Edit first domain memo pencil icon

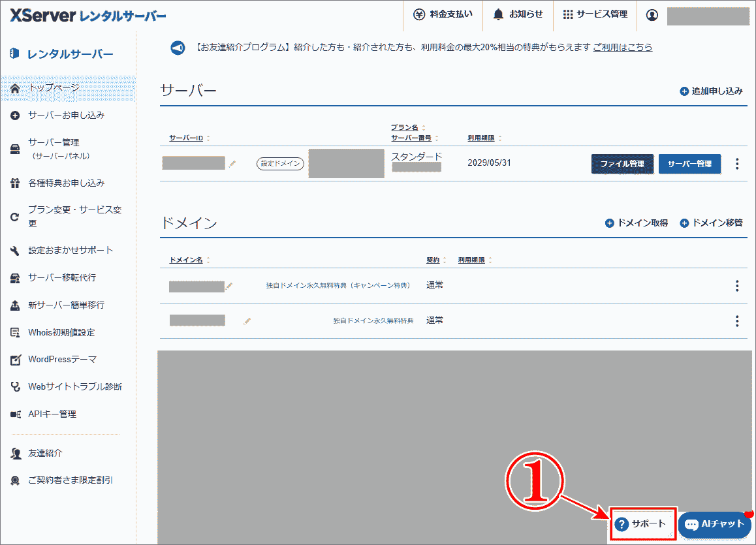[229, 287]
